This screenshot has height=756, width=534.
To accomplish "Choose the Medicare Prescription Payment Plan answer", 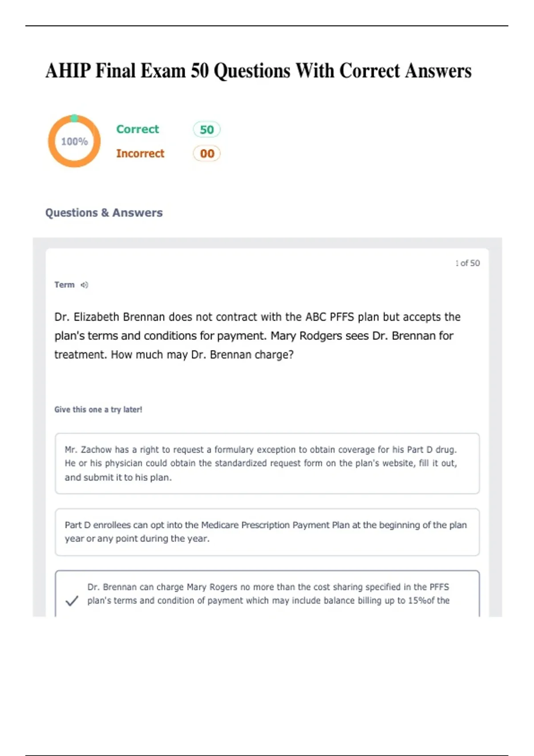I will (x=267, y=531).
